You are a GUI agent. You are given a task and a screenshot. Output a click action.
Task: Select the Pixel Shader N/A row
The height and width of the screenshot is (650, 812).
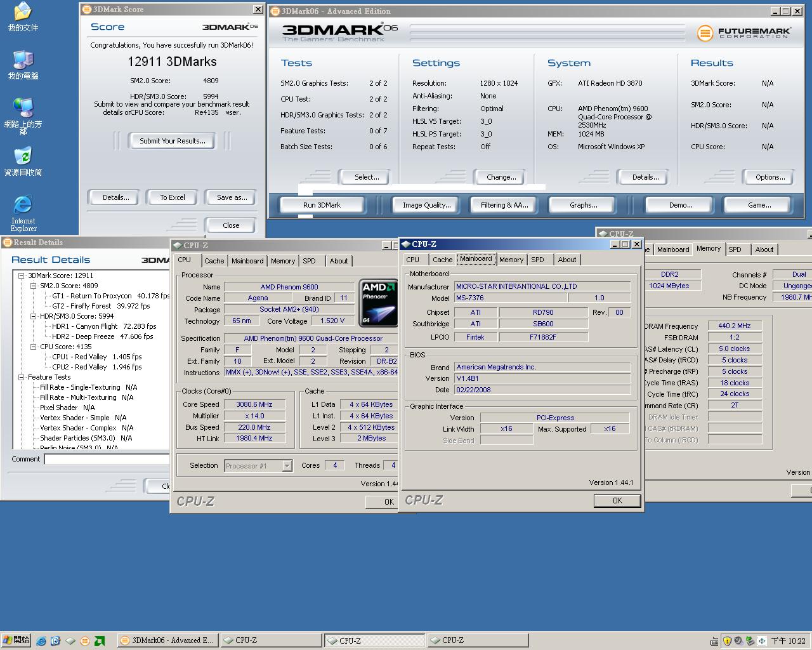[67, 408]
